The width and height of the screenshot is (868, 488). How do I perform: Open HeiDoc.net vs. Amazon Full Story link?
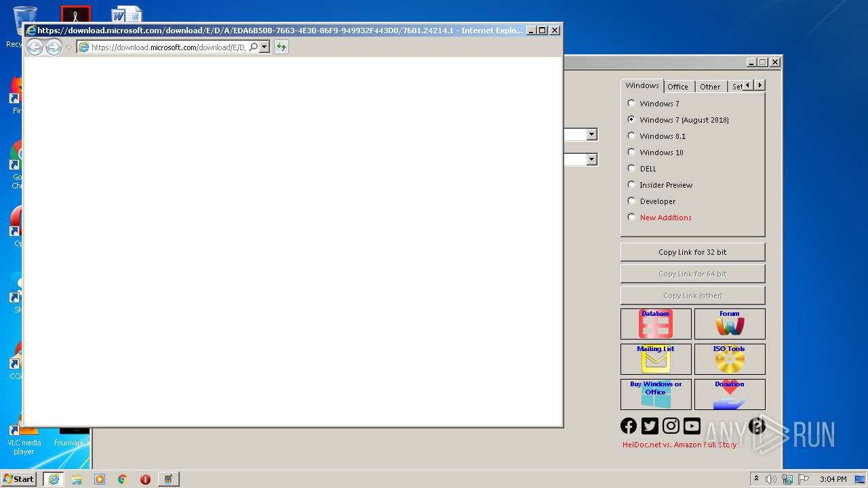679,445
